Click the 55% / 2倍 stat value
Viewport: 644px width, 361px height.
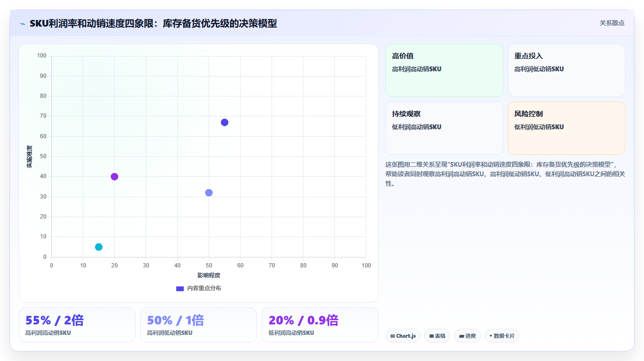[x=54, y=320]
